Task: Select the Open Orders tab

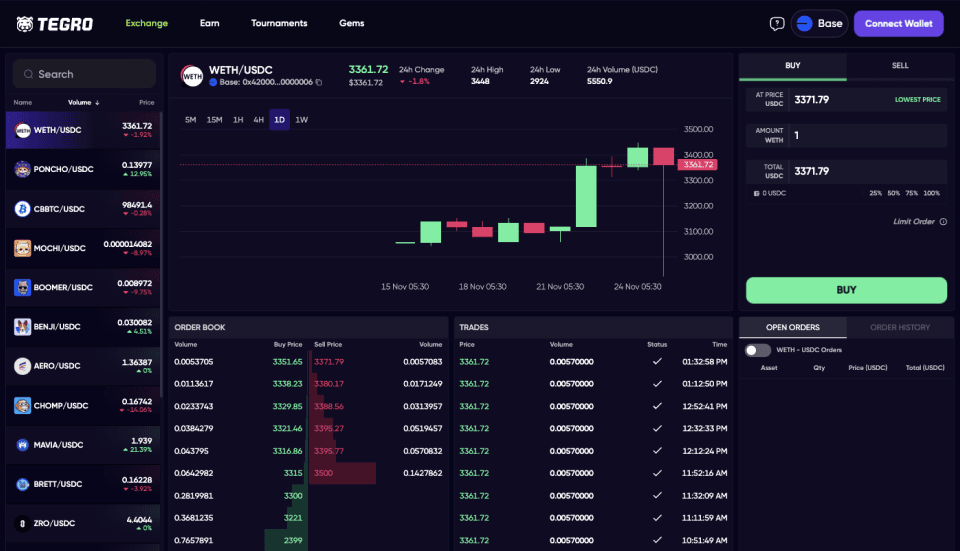Action: [x=793, y=328]
